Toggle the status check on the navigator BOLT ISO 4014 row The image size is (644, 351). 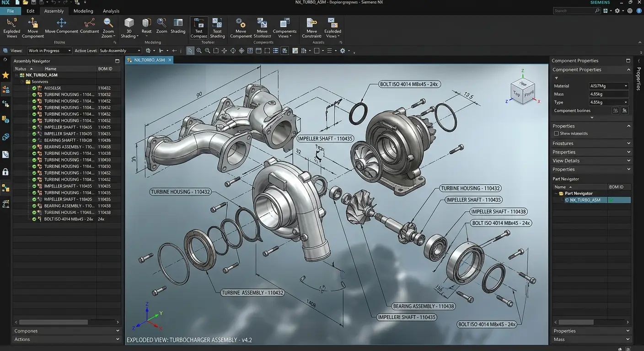tap(34, 219)
